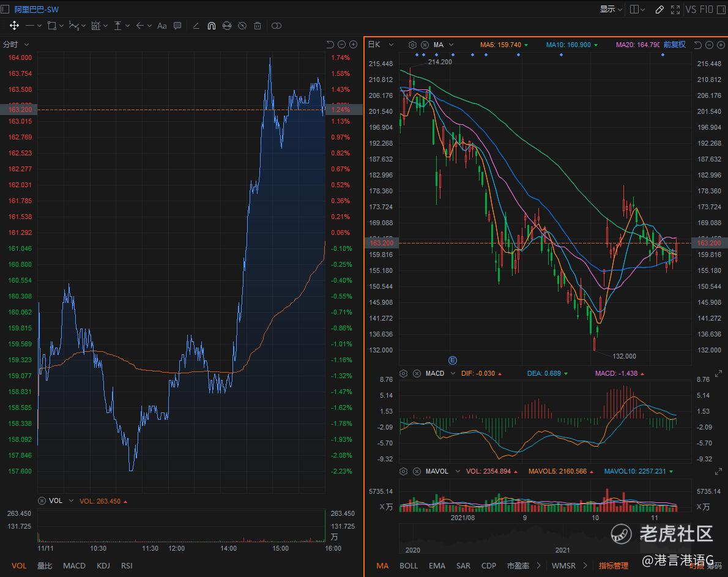Remove the MACD indicator panel
This screenshot has width=728, height=577.
(417, 374)
